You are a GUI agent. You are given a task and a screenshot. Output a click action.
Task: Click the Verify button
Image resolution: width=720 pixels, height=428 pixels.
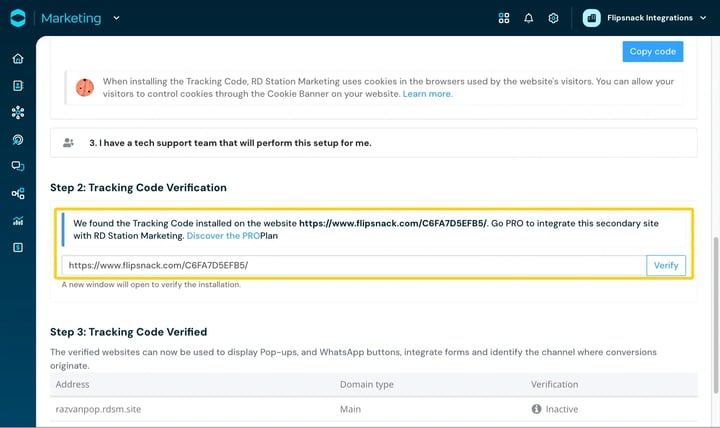666,265
